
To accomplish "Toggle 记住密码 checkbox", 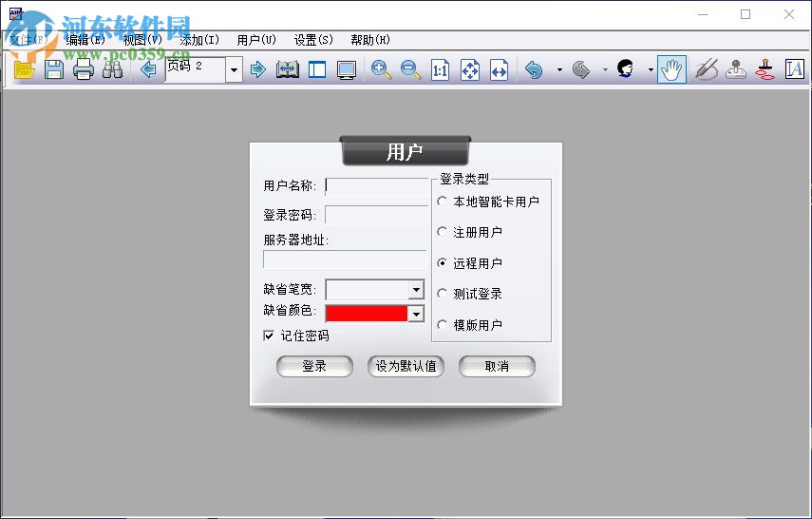I will coord(269,336).
